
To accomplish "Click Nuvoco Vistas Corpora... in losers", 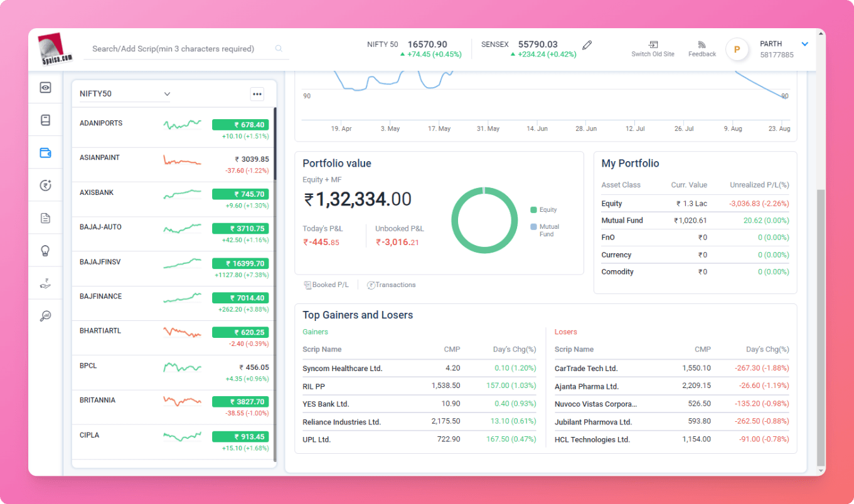I will [596, 404].
